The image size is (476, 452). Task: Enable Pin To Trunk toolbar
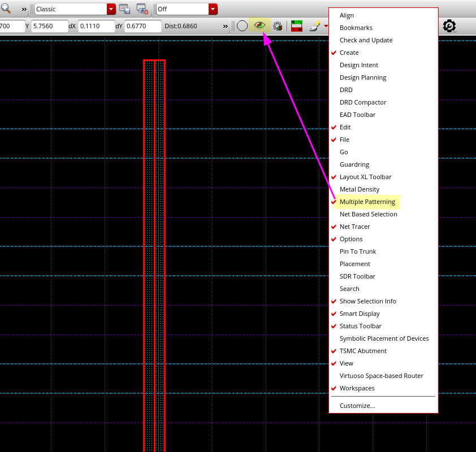point(358,251)
